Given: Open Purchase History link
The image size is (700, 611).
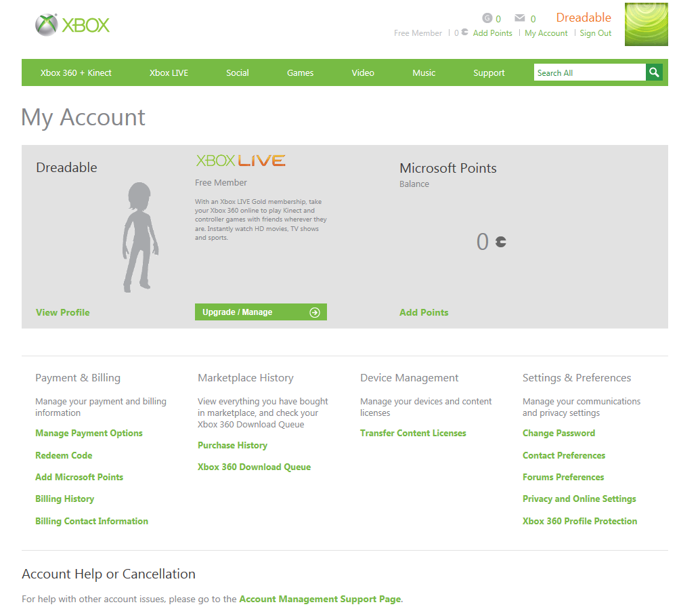Looking at the screenshot, I should click(x=233, y=445).
